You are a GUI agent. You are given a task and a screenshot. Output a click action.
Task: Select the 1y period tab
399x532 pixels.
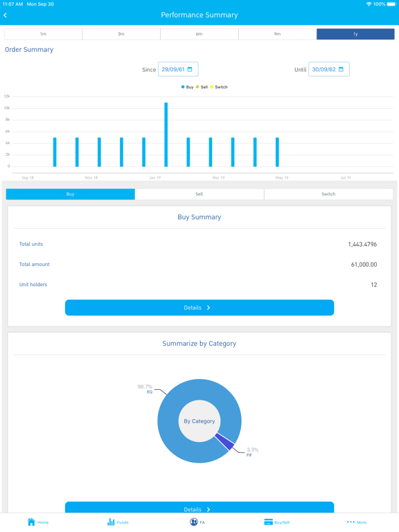point(355,34)
